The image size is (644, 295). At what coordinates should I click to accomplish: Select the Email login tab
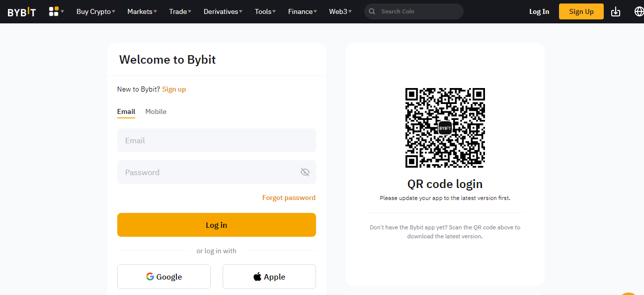pos(126,111)
